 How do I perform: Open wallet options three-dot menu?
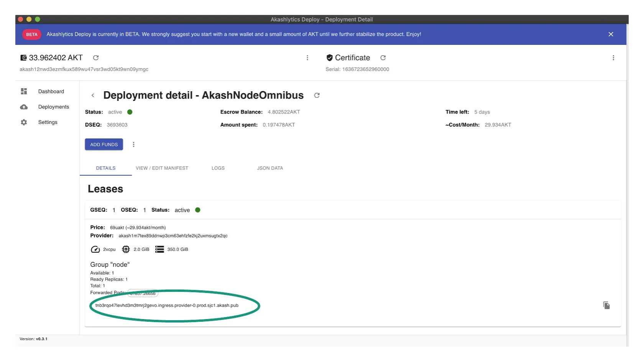pos(307,58)
